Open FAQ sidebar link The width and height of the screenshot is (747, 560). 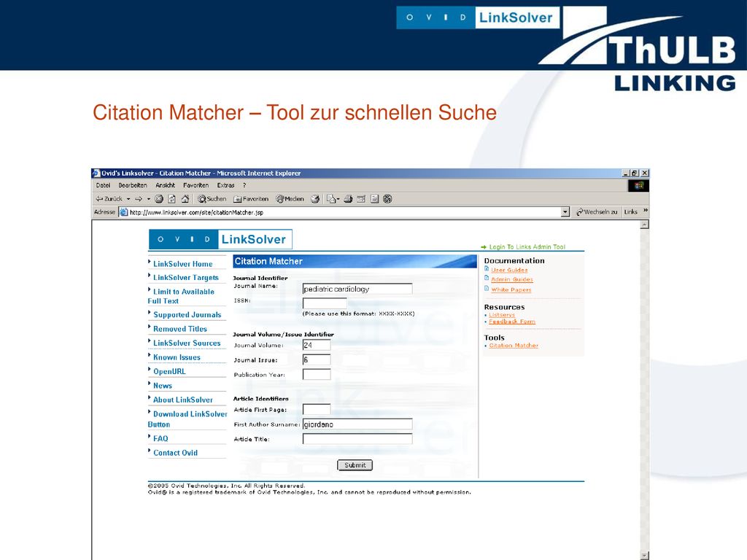point(160,438)
